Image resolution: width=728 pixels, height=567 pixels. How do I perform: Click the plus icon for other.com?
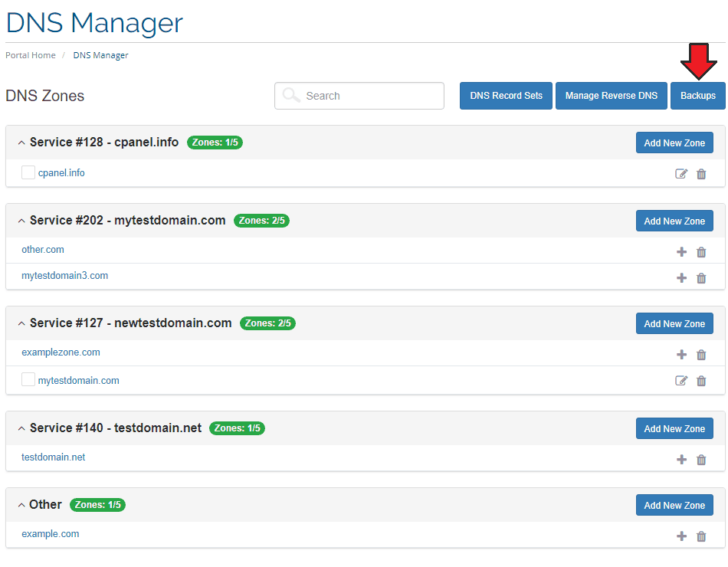(681, 252)
